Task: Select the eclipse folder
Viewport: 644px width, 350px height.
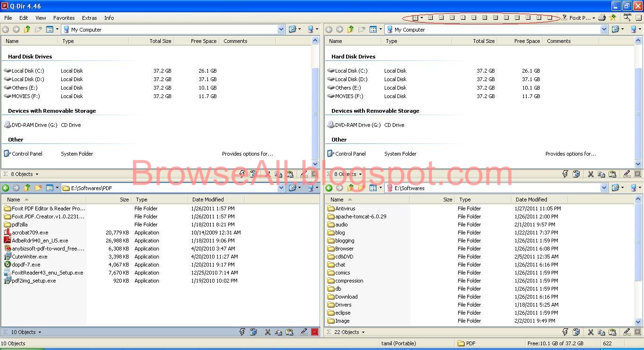Action: (x=339, y=313)
